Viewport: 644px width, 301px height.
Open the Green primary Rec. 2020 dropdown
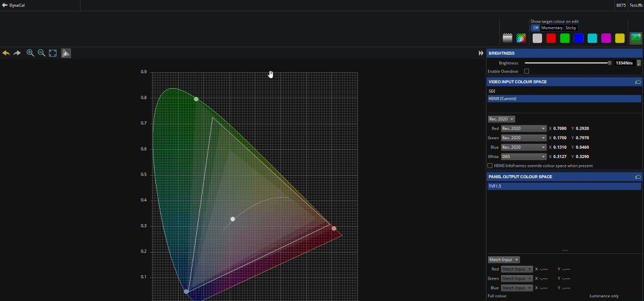(x=524, y=138)
